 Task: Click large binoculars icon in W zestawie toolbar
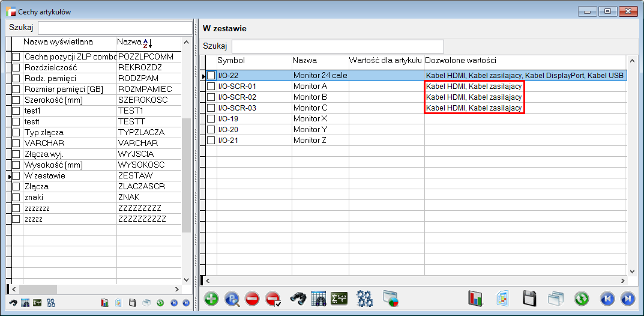click(298, 298)
